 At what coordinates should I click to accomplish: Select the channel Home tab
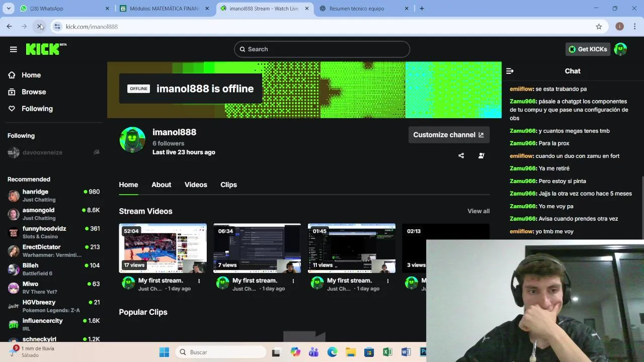coord(128,185)
